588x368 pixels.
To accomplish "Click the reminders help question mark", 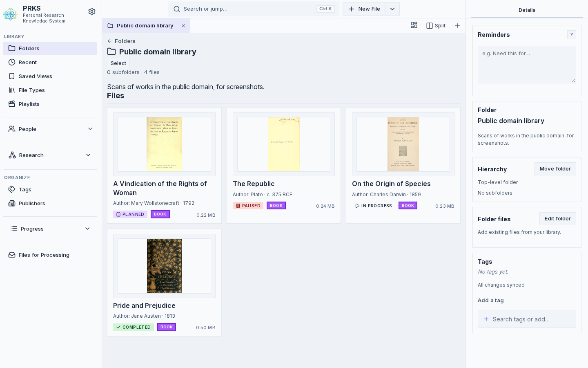I will [x=572, y=35].
